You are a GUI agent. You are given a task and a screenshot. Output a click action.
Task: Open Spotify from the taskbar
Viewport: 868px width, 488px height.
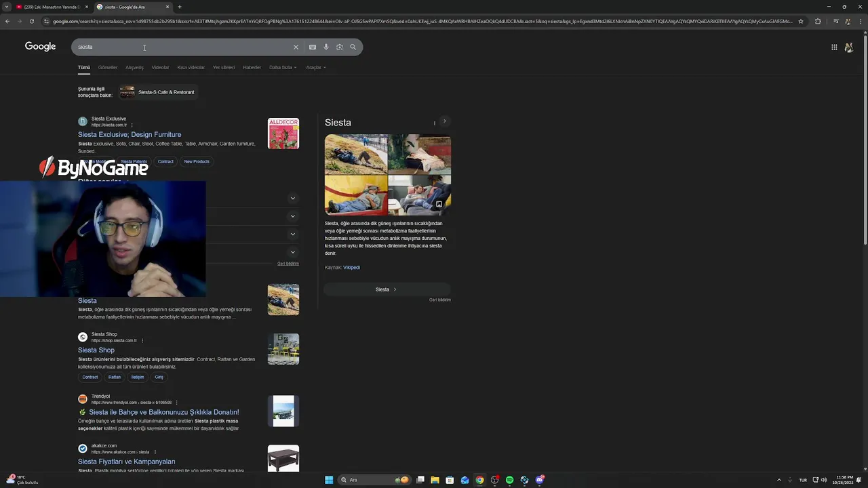click(x=509, y=480)
